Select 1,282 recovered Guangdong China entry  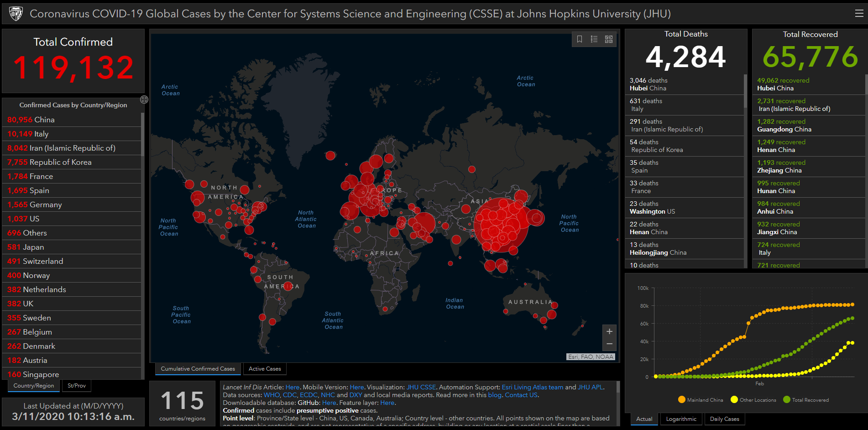pyautogui.click(x=808, y=126)
